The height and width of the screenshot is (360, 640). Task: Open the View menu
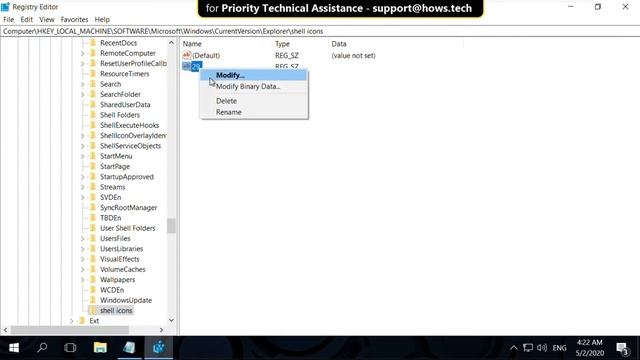(47, 19)
